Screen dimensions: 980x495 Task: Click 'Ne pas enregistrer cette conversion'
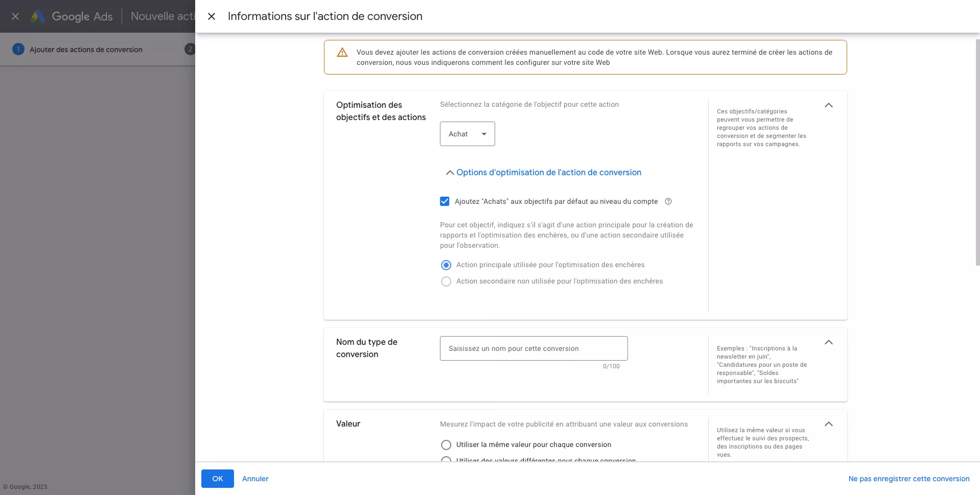(x=909, y=479)
